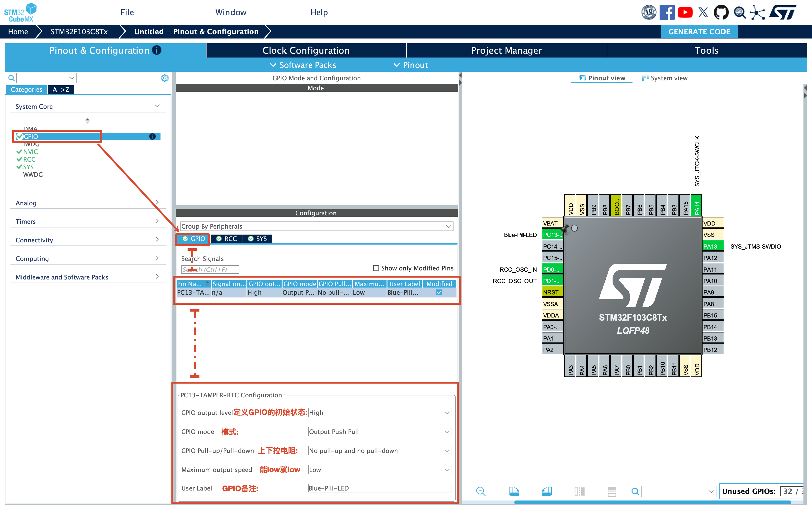Open the ST community network icon
The width and height of the screenshot is (812, 510).
click(x=757, y=13)
